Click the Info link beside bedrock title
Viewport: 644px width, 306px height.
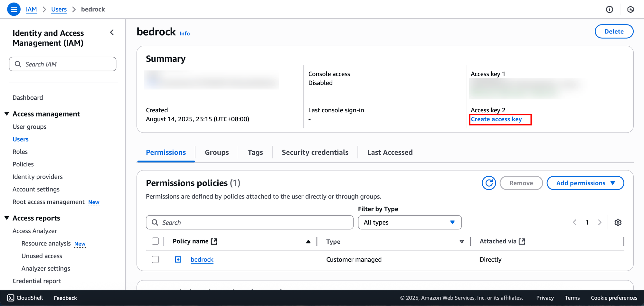tap(185, 33)
